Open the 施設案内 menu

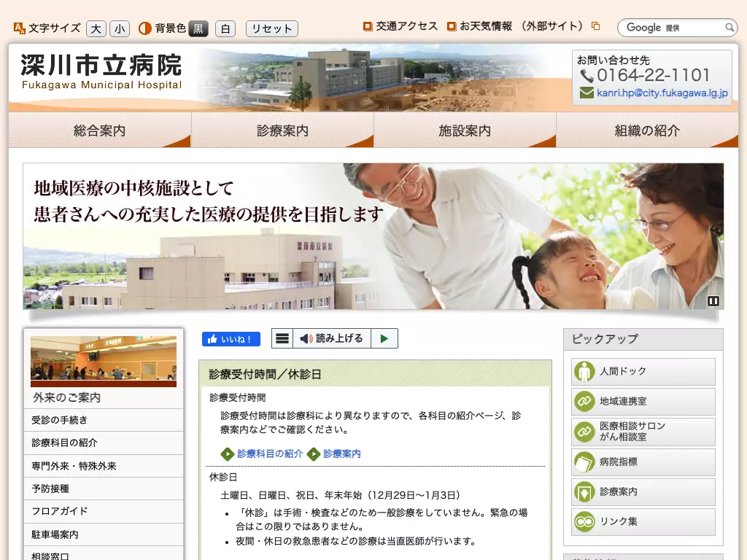465,130
